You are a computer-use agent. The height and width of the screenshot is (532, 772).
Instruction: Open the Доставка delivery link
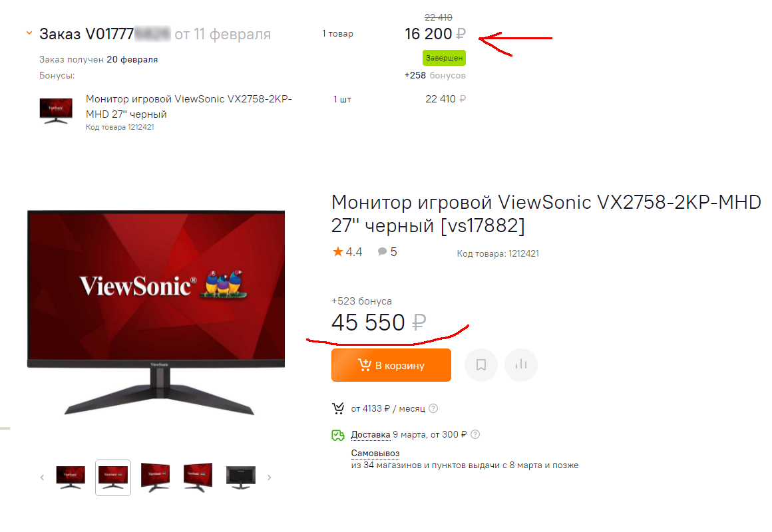point(370,434)
